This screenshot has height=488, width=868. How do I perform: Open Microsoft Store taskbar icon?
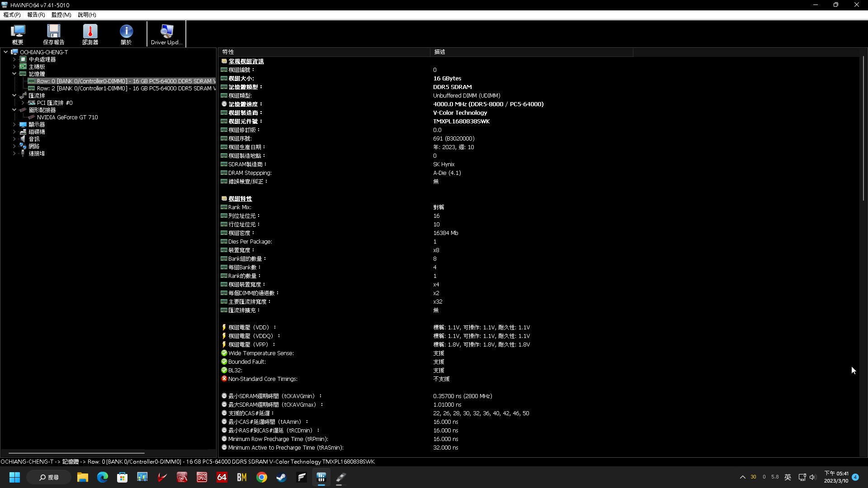coord(122,478)
